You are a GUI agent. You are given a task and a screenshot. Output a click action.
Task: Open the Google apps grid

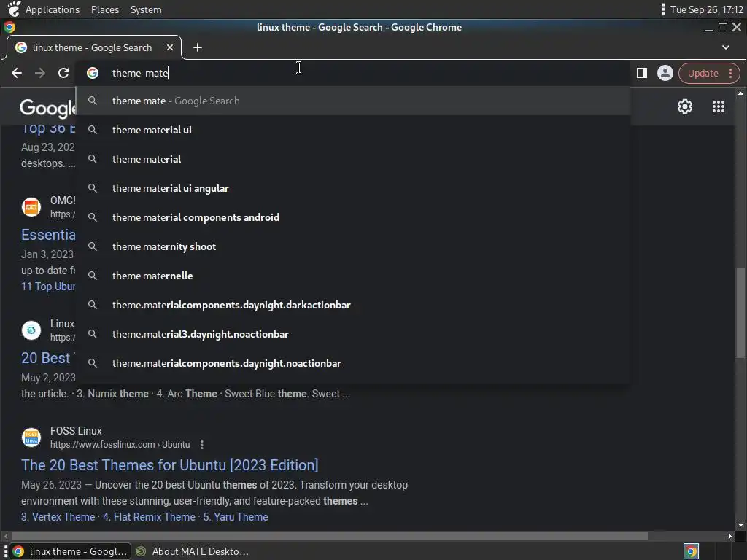coord(719,106)
